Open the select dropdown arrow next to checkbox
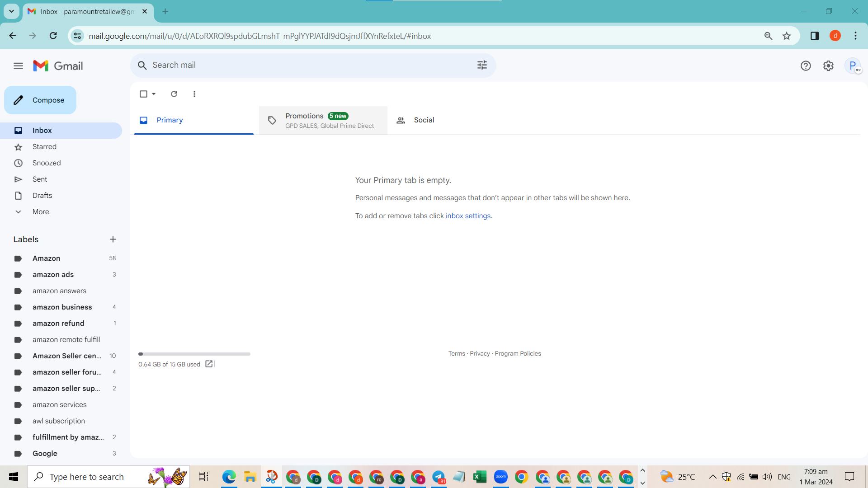Screen dimensions: 868x488 [x=154, y=94]
